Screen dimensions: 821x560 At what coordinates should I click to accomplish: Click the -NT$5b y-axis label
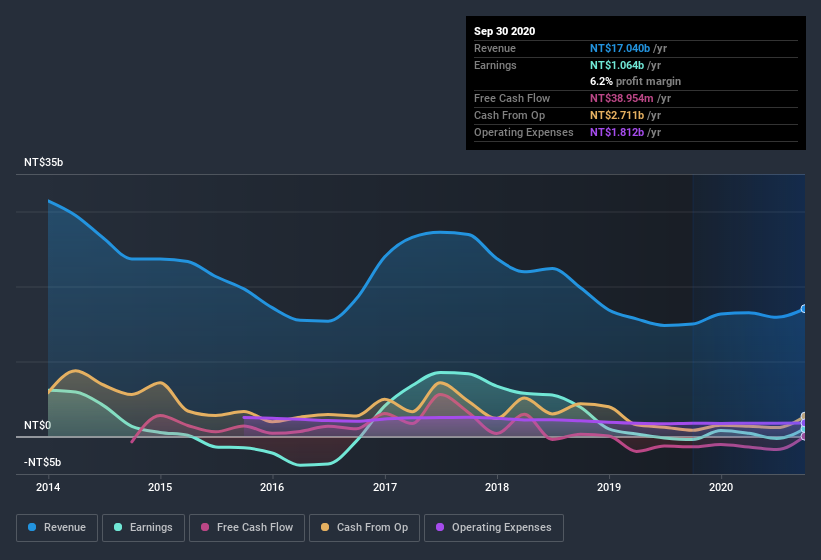click(42, 463)
